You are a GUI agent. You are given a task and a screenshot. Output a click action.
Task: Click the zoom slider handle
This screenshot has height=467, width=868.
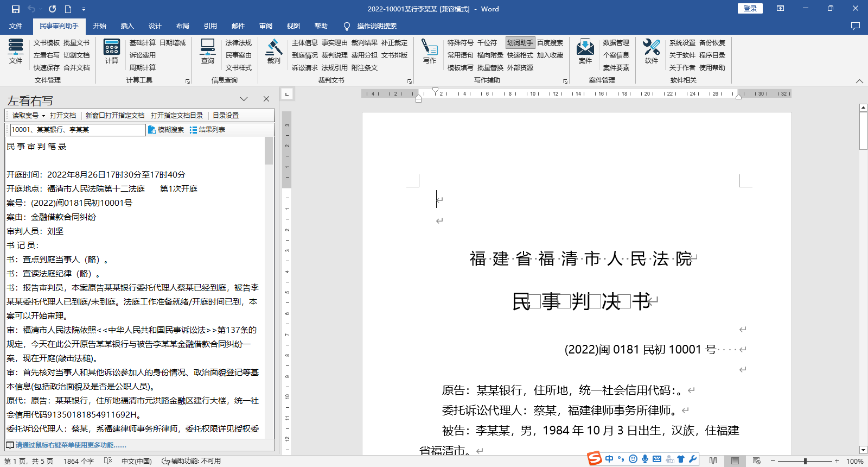(x=805, y=461)
